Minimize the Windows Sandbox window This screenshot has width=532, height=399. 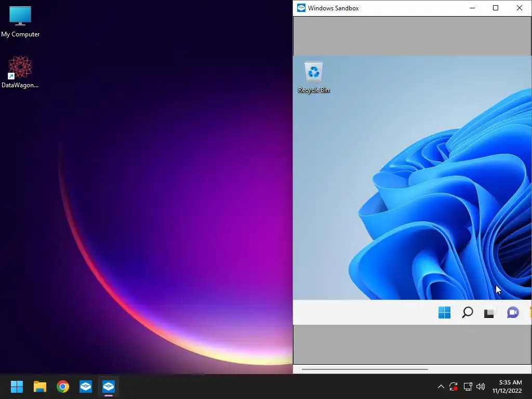[472, 8]
